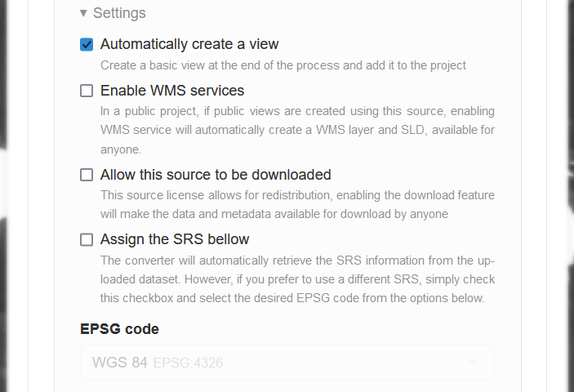The image size is (574, 392).
Task: Click the 'Automatically create a view' label
Action: [189, 44]
